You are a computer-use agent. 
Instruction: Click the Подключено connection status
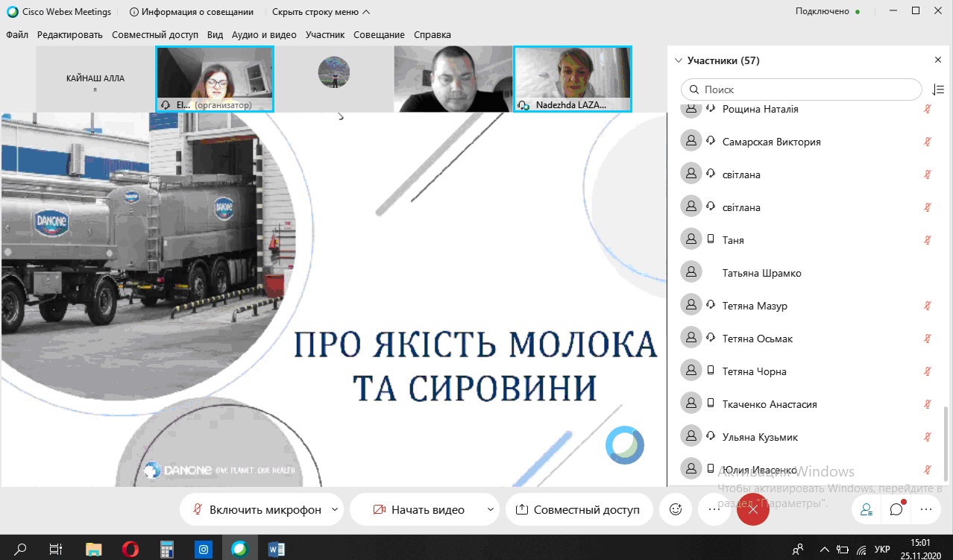(828, 12)
